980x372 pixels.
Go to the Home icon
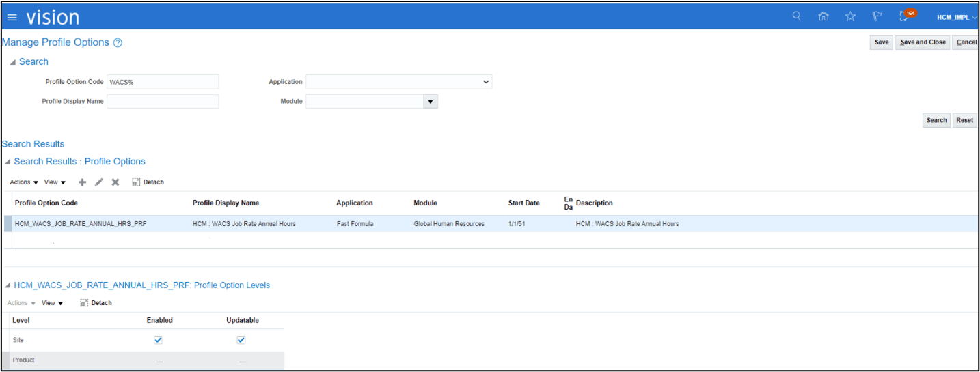tap(824, 16)
